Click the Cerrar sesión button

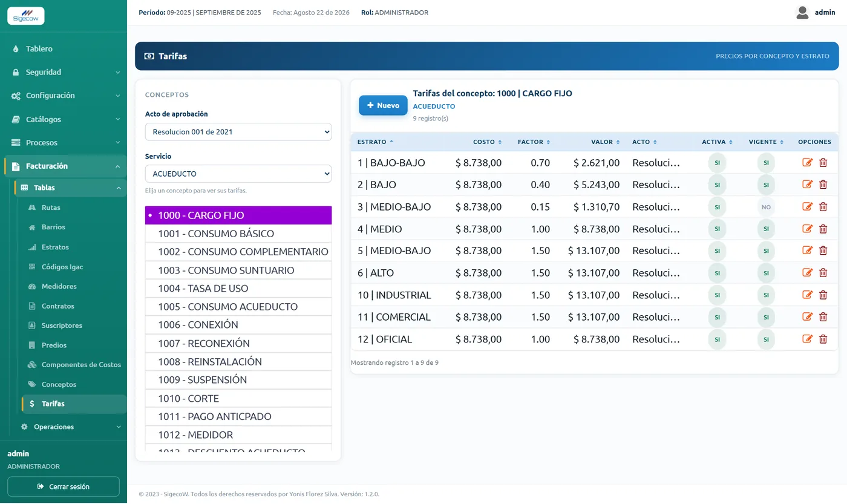[x=63, y=486]
